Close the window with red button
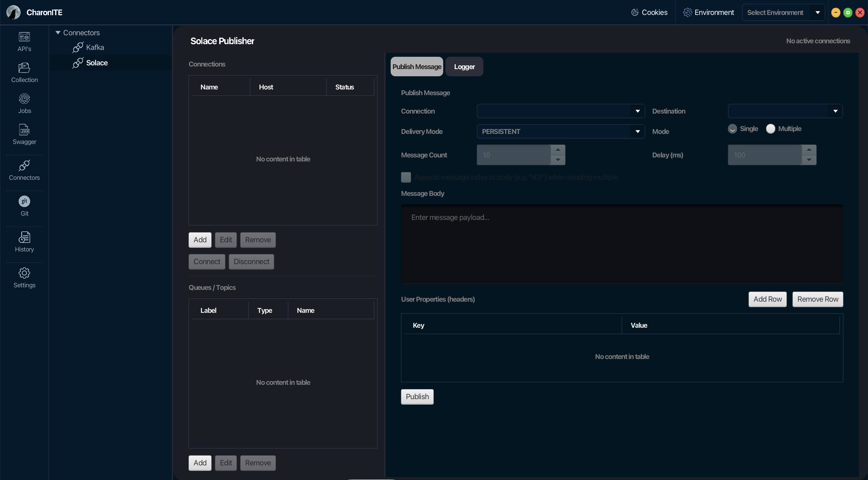868x480 pixels. pyautogui.click(x=860, y=12)
